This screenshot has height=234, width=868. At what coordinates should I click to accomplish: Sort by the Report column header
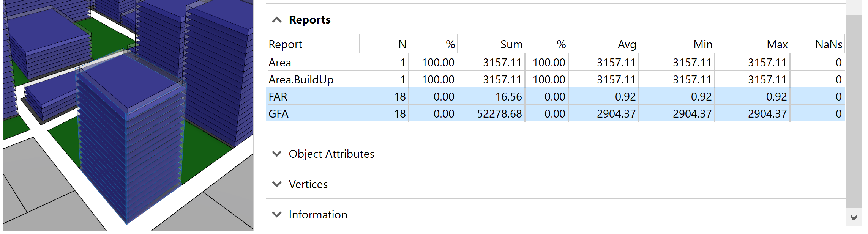[x=285, y=44]
